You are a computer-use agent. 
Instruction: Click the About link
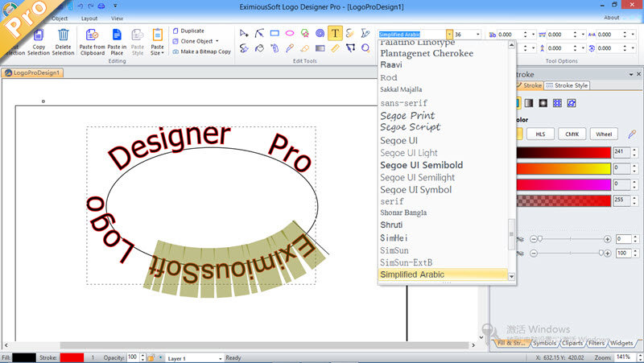pyautogui.click(x=612, y=18)
